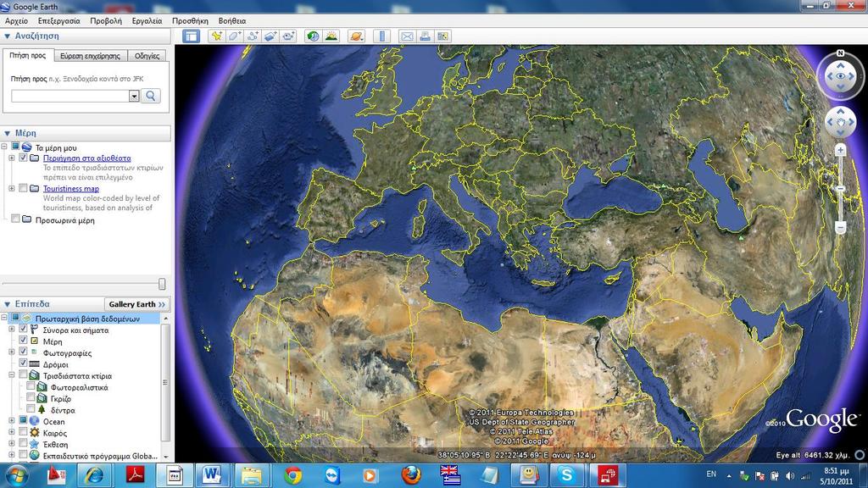
Task: Show the ruler measuring tool
Action: click(x=382, y=36)
